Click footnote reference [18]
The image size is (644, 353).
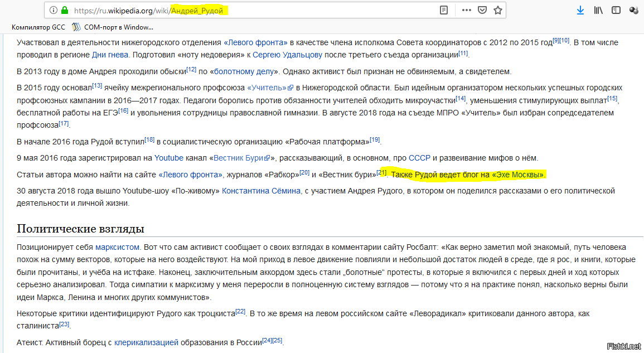pyautogui.click(x=149, y=140)
